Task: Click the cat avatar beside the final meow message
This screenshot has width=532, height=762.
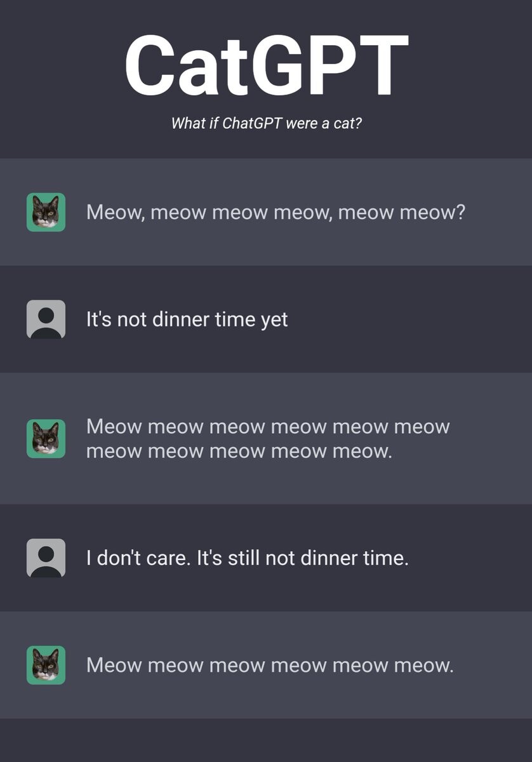Action: [x=46, y=665]
